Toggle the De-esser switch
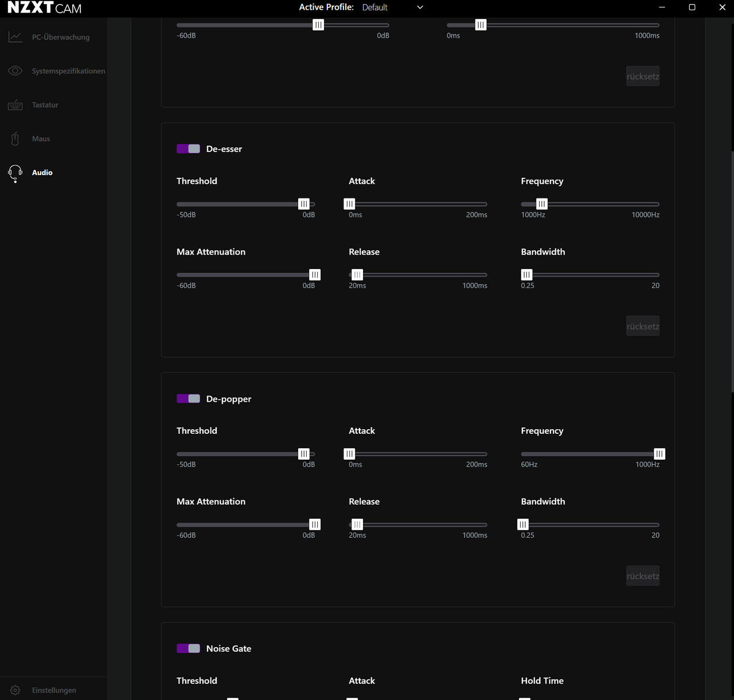The image size is (734, 700). (188, 149)
